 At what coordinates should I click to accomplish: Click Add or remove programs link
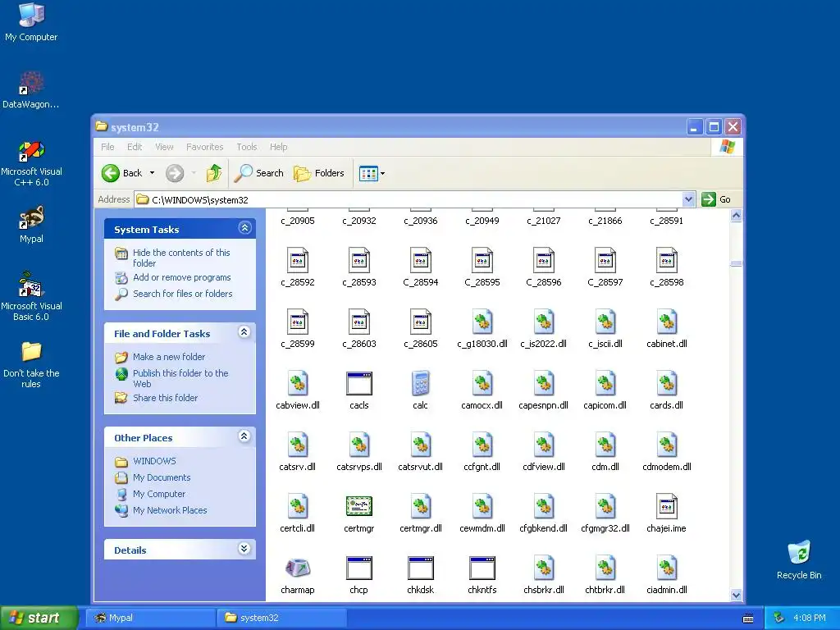181,277
